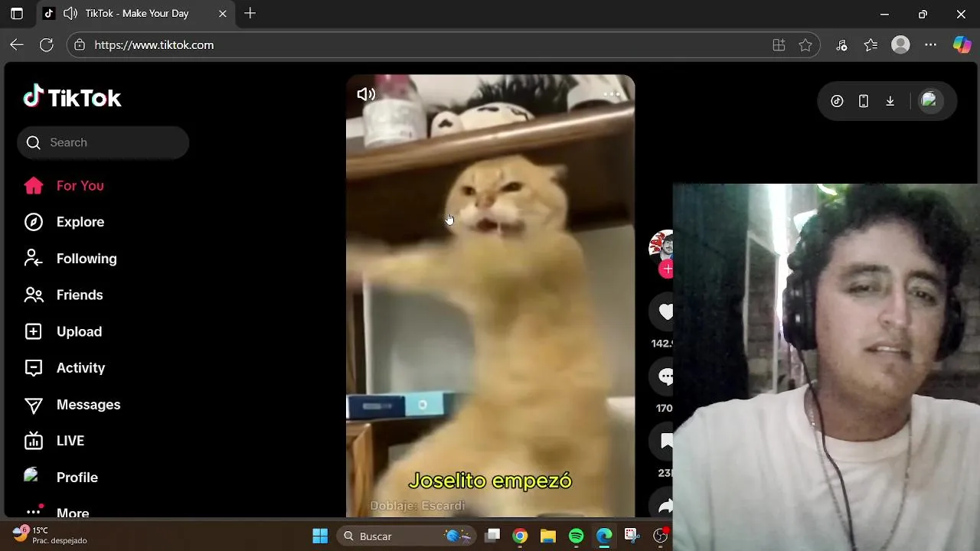The width and height of the screenshot is (980, 551).
Task: Click the TikTok logo
Action: coord(72,97)
